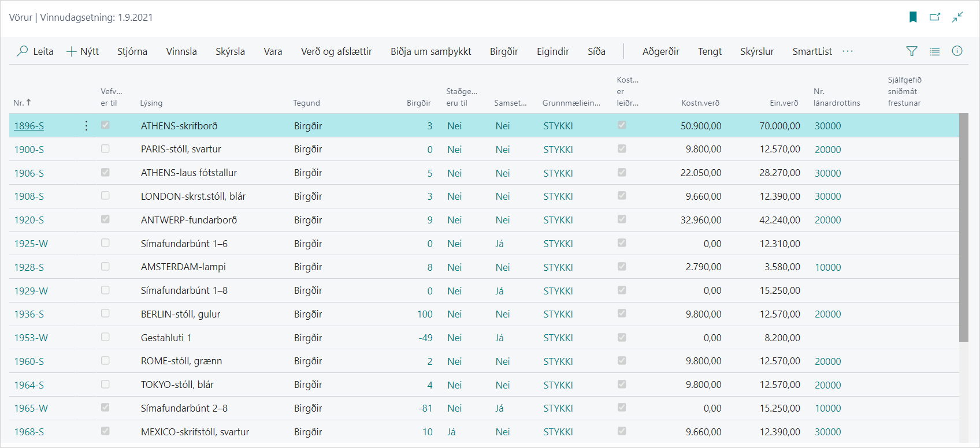Toggle web item checkbox for TOKYO-stóll, blár
980x448 pixels.
[x=105, y=384]
